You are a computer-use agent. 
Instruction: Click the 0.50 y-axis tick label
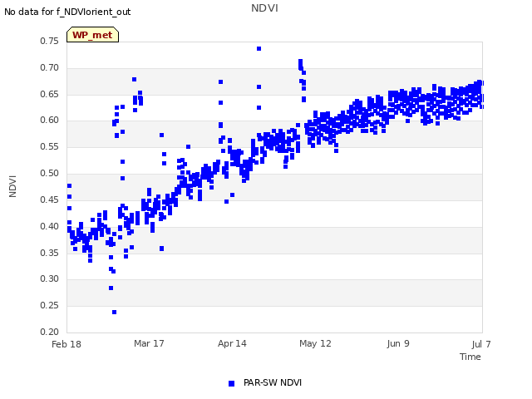click(50, 174)
